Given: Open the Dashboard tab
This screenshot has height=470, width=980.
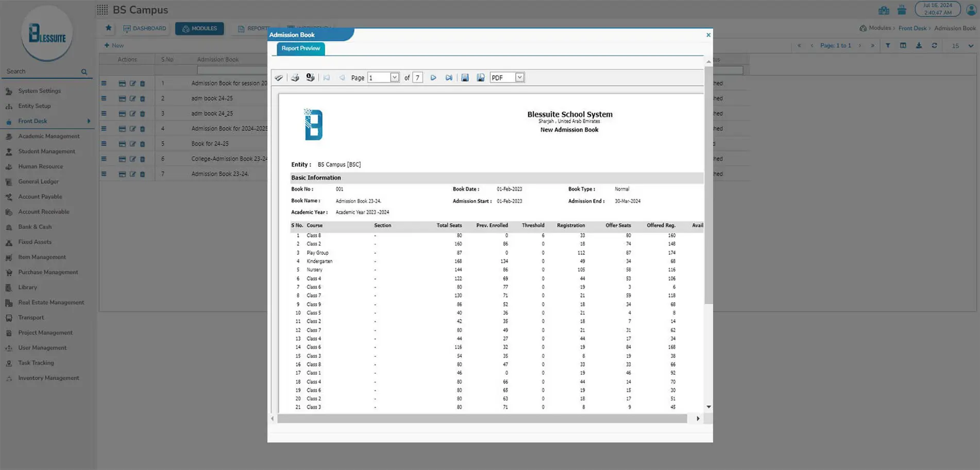Looking at the screenshot, I should pyautogui.click(x=145, y=28).
